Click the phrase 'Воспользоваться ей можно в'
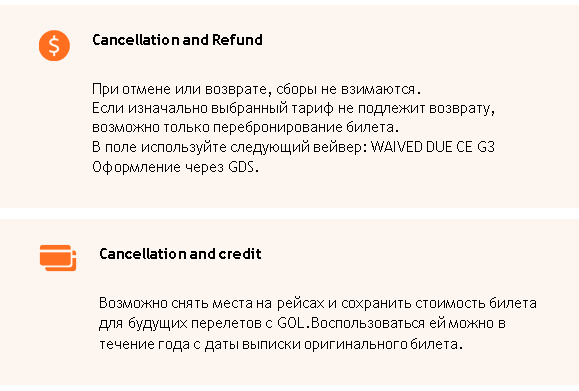579x391 pixels. click(408, 323)
